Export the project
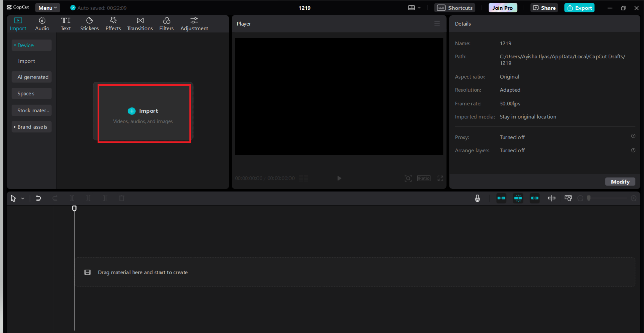Screen dimensions: 644x333 point(579,8)
